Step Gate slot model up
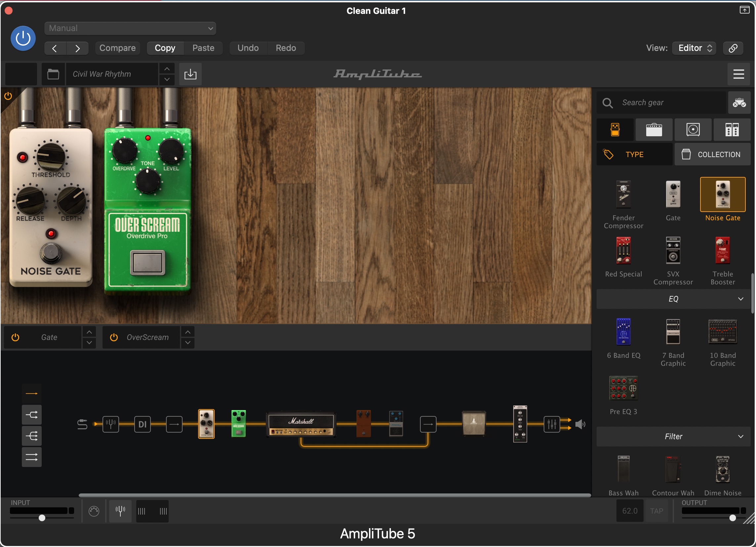This screenshot has width=756, height=547. click(89, 332)
